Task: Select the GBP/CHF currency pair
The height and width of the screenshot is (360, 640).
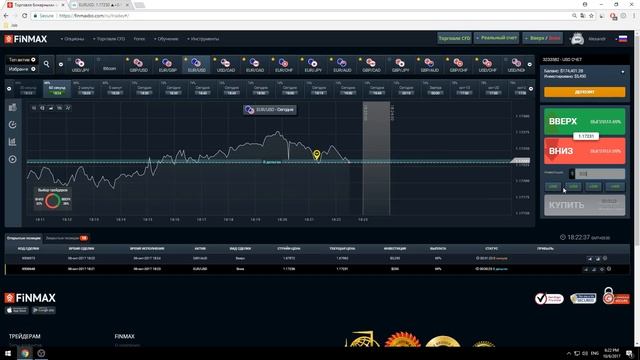Action: pyautogui.click(x=458, y=65)
